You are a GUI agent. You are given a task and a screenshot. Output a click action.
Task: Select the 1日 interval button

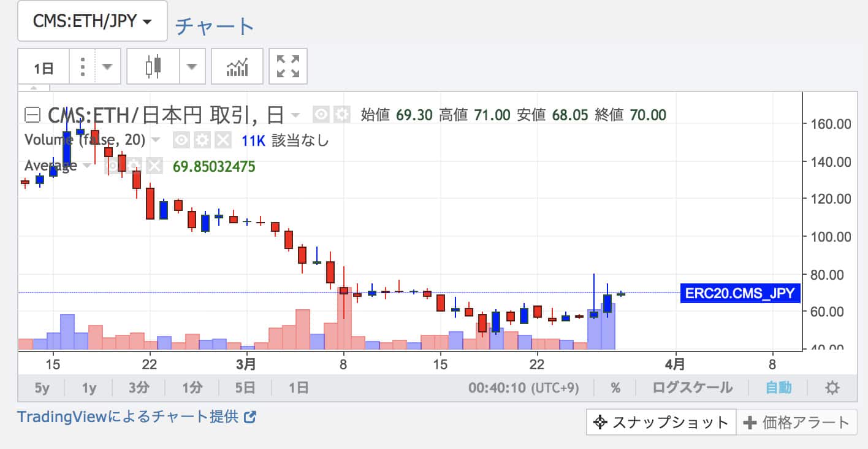(44, 67)
